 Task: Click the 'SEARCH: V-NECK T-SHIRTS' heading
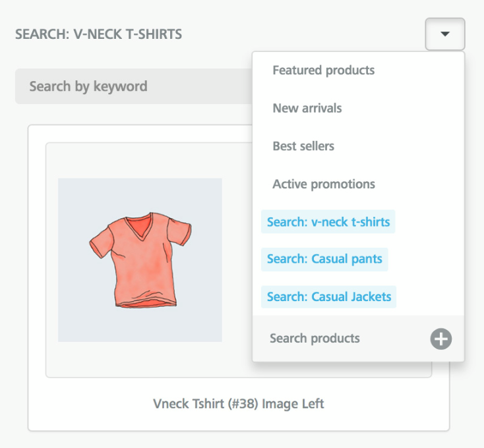click(99, 34)
